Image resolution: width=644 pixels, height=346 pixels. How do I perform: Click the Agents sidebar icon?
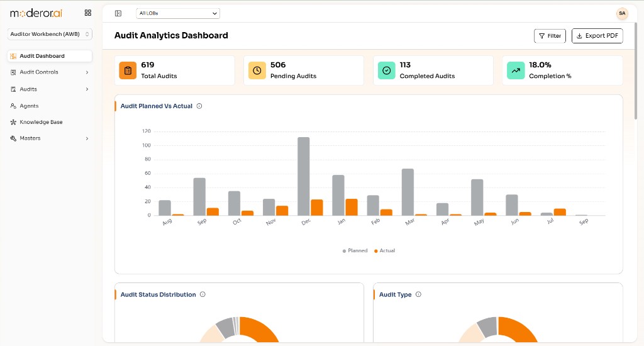pos(13,106)
